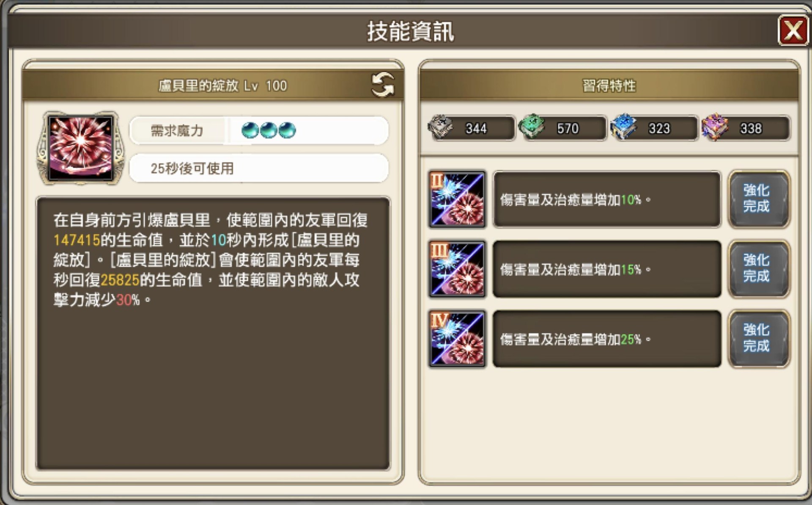Select the tier II trait icon

pyautogui.click(x=457, y=199)
